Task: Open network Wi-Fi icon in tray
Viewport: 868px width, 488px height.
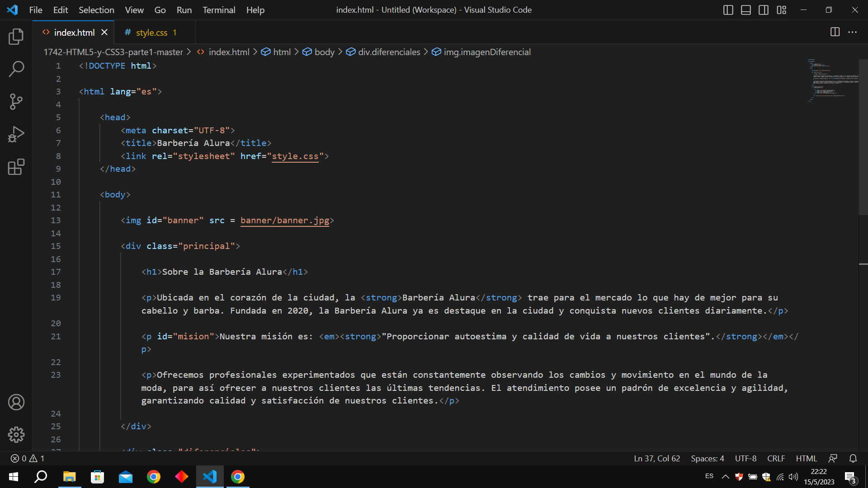Action: point(780,477)
